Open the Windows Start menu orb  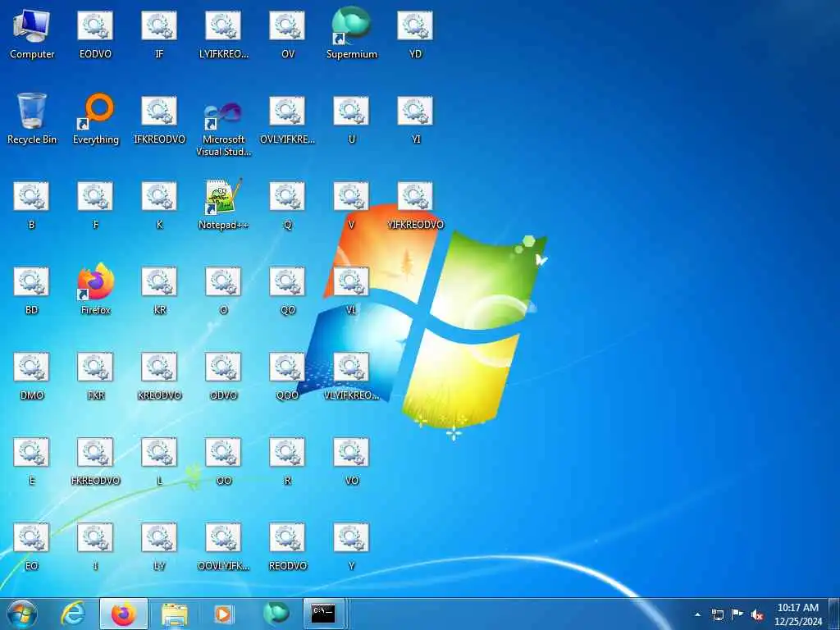[22, 614]
